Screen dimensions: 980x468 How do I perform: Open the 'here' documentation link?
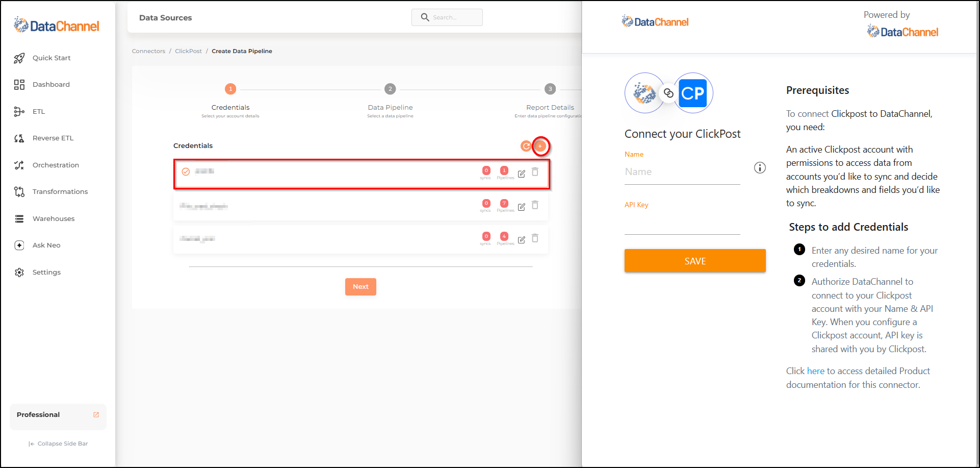click(x=815, y=371)
